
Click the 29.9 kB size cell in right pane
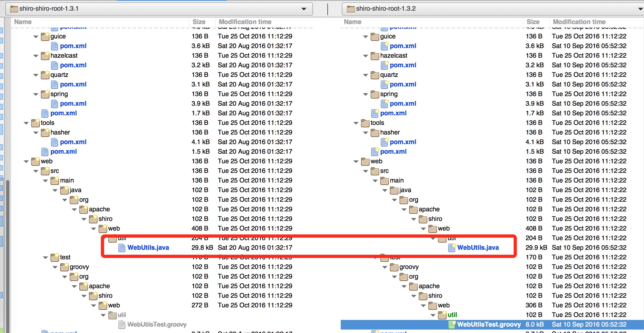536,248
